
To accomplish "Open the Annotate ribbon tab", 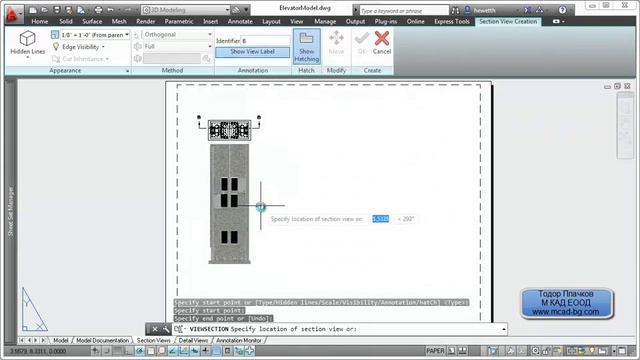I will click(240, 22).
